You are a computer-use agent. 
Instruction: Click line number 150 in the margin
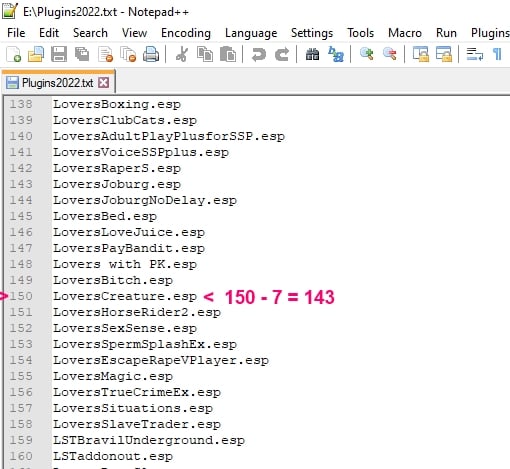tap(21, 296)
